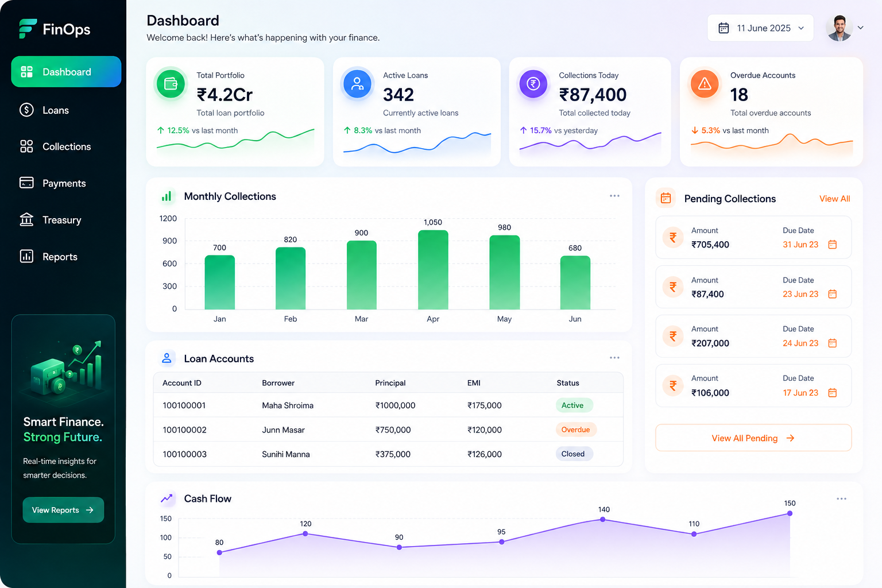The image size is (882, 588).
Task: Open Monthly Collections more options menu
Action: 614,196
